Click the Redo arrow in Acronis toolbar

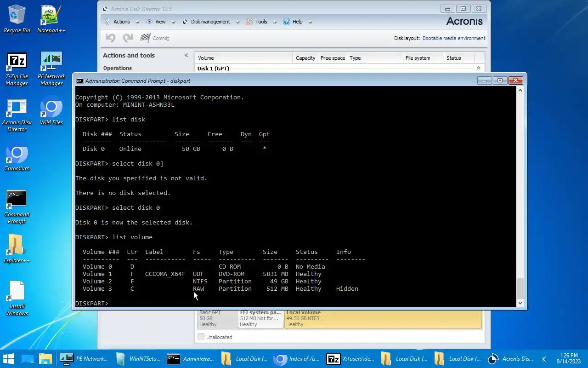(128, 38)
